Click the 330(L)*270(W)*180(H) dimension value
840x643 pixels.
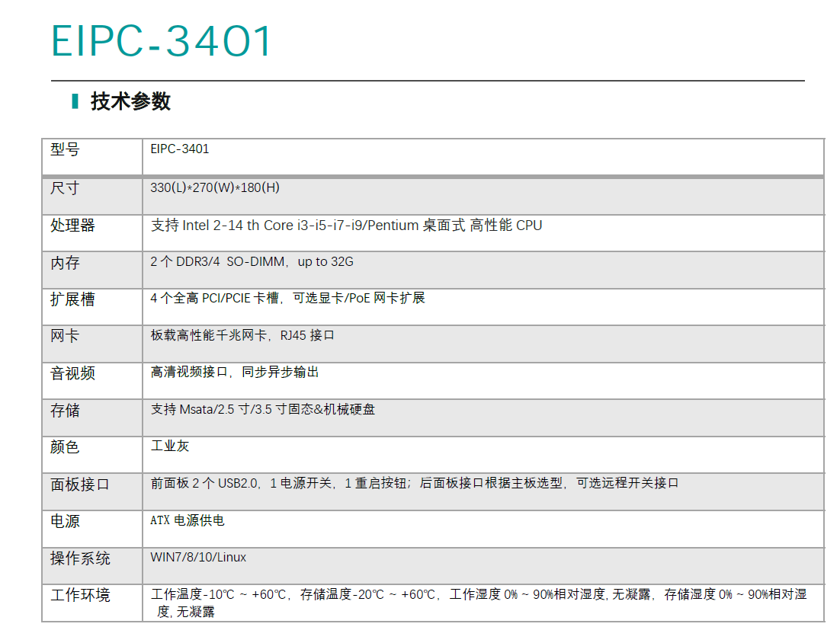[215, 187]
